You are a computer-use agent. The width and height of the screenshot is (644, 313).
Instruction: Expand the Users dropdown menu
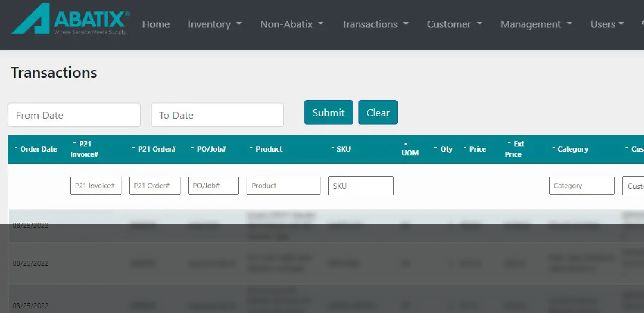[607, 24]
